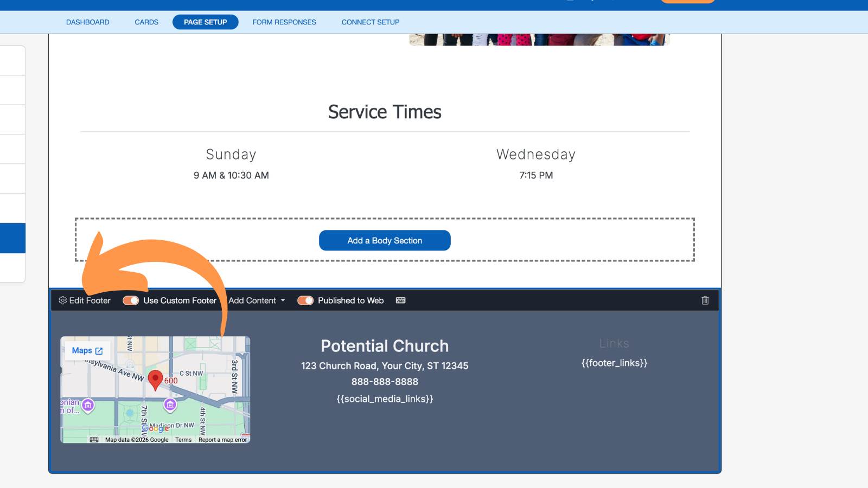Expand the Add Content dropdown
This screenshot has height=488, width=868.
[x=257, y=300]
